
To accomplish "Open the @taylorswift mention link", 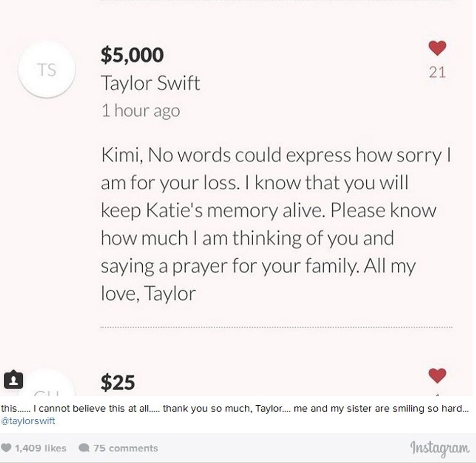I will (28, 421).
